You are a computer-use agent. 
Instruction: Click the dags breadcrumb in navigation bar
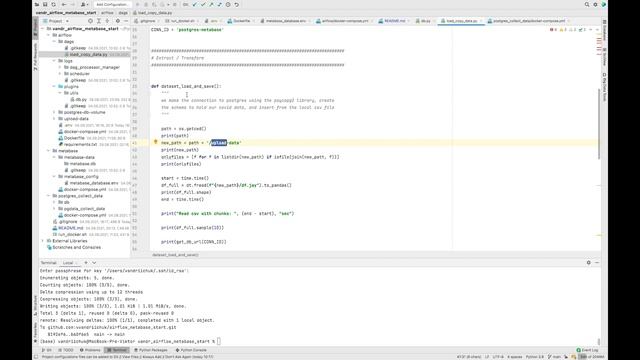coord(123,13)
